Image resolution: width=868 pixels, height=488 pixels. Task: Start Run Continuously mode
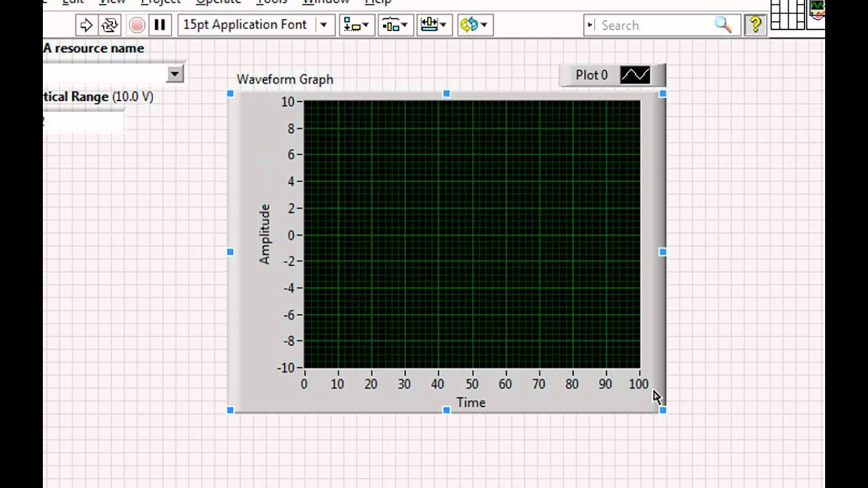tap(109, 25)
